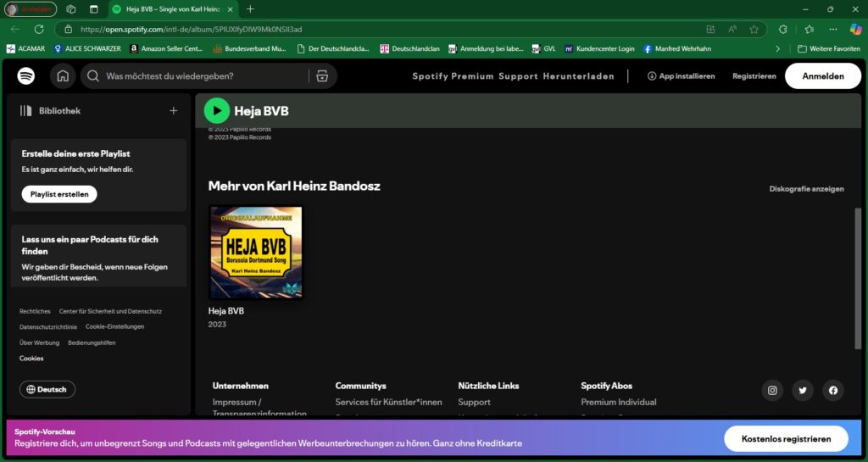
Task: Open Premium Individual link
Action: pos(619,403)
